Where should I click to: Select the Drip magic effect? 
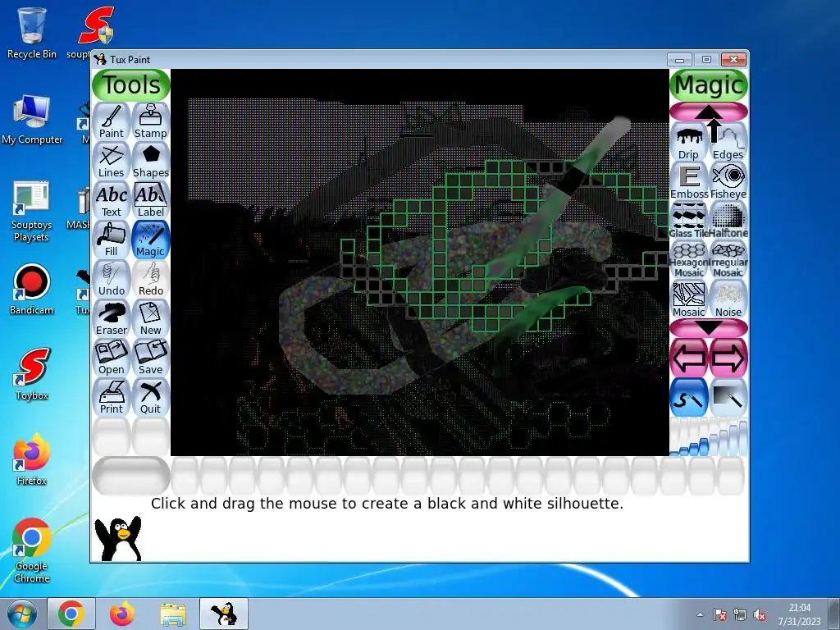click(x=688, y=142)
